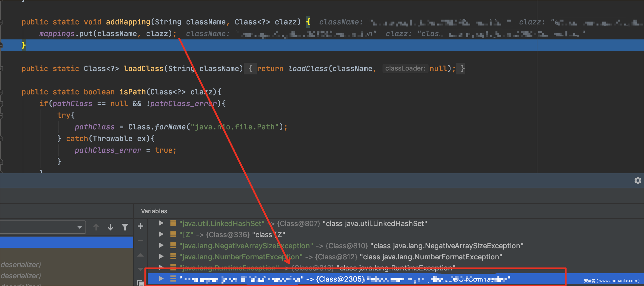This screenshot has height=286, width=644.
Task: Select the Variables tab
Action: pyautogui.click(x=154, y=211)
